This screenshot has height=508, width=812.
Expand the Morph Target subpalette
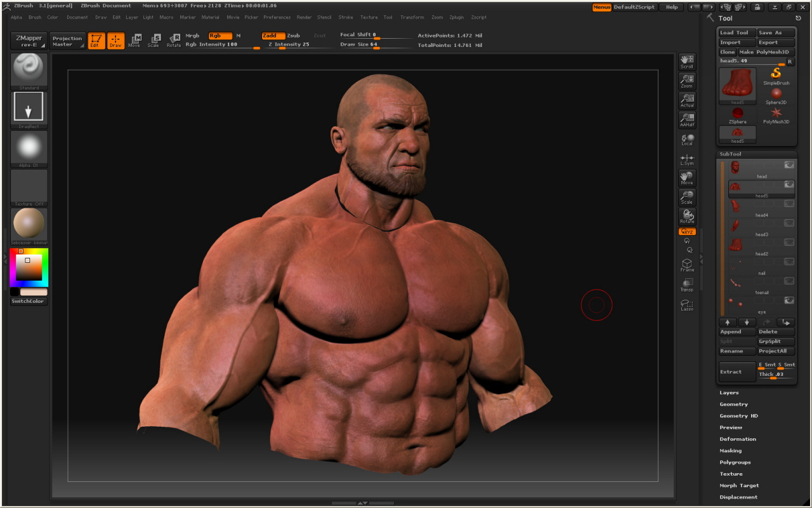tap(739, 486)
